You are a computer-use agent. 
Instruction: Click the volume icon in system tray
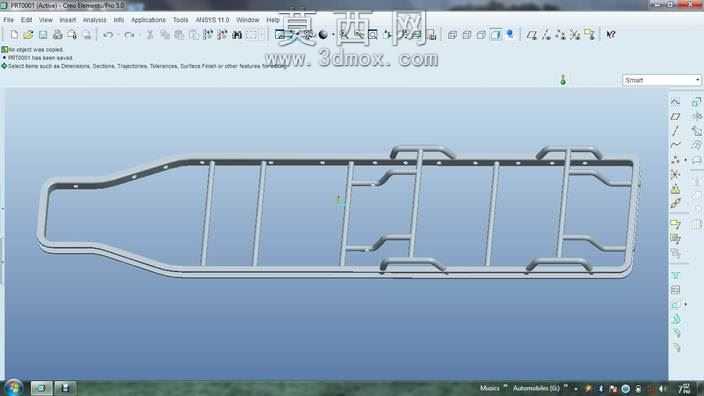point(663,388)
